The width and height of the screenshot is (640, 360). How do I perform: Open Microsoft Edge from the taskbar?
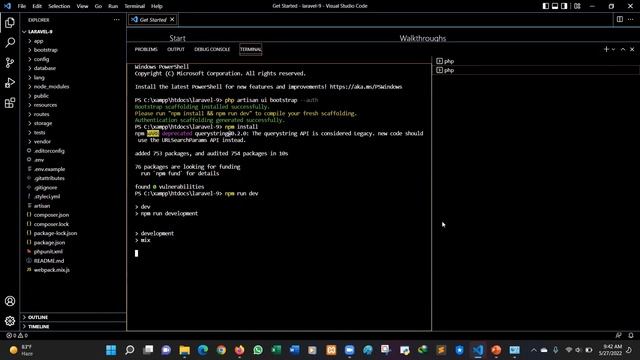point(203,350)
